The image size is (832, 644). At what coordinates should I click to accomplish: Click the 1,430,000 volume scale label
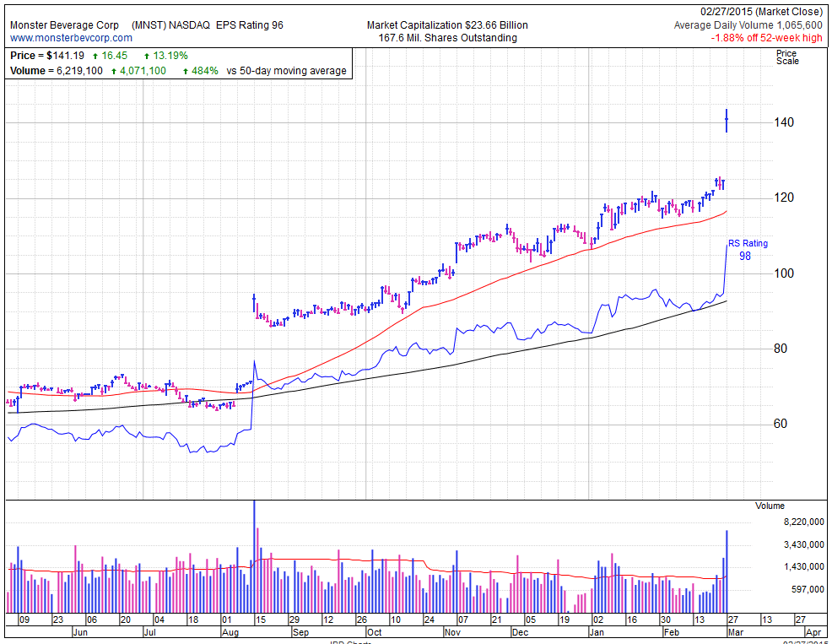804,566
